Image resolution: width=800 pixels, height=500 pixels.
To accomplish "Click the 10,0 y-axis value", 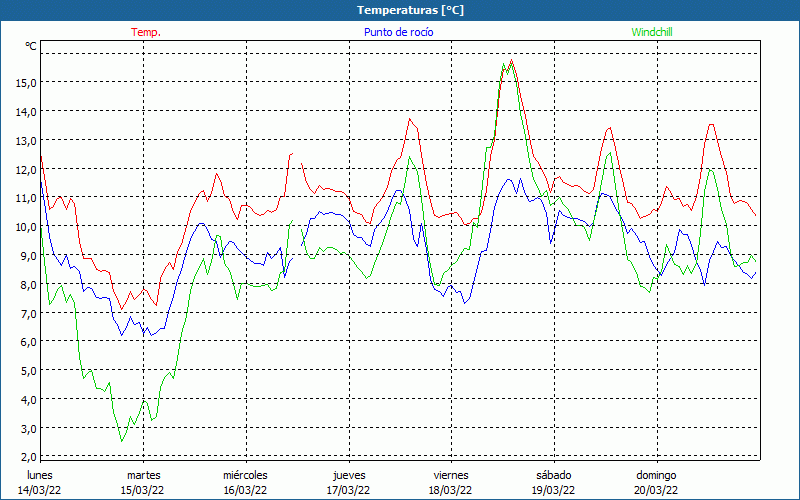I will [x=26, y=227].
